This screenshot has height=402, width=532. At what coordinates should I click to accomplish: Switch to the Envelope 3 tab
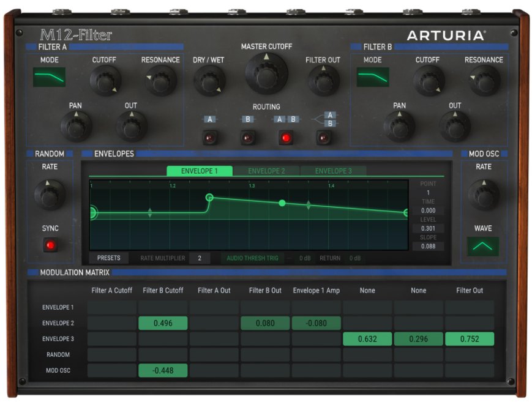tap(332, 171)
